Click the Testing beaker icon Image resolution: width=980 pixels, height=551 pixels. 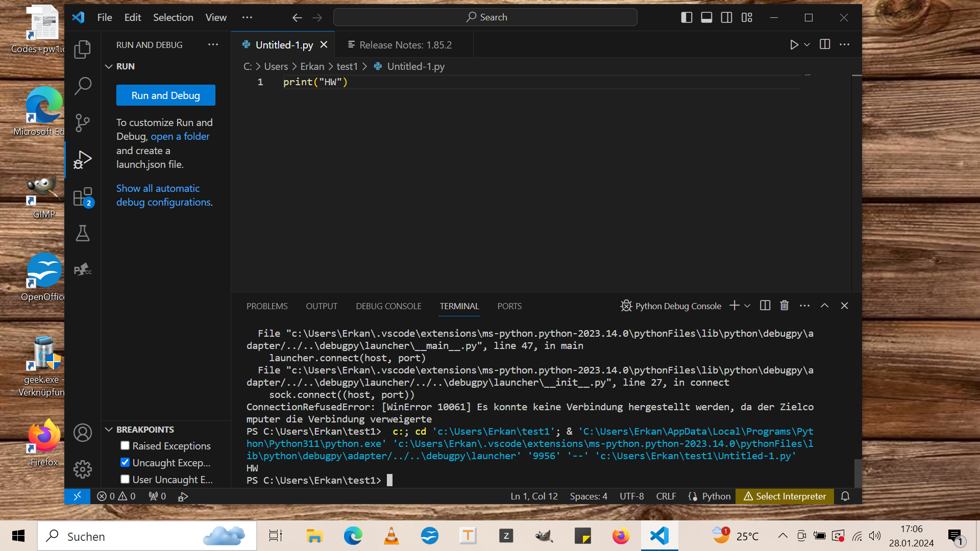(x=82, y=234)
